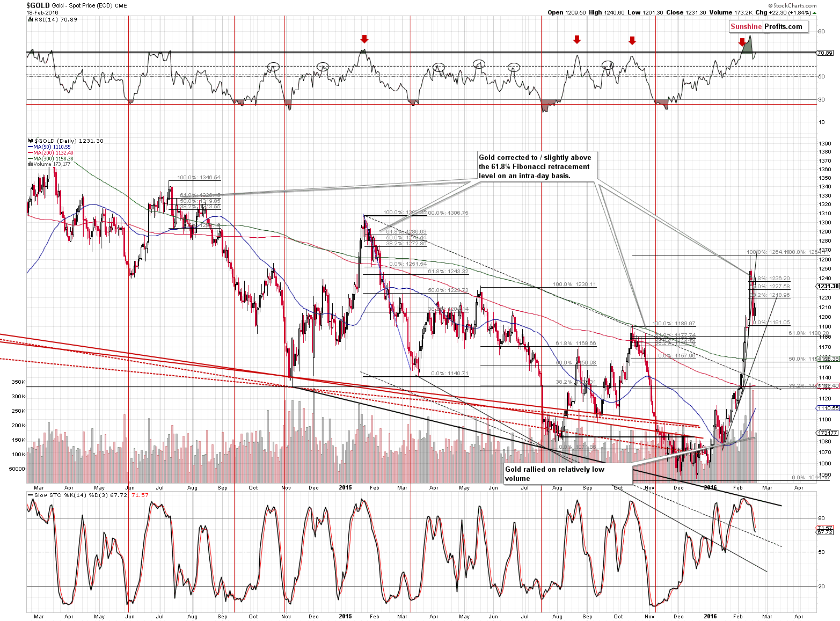Click the 18-Feb-2016 chart date
840x621 pixels.
click(42, 12)
